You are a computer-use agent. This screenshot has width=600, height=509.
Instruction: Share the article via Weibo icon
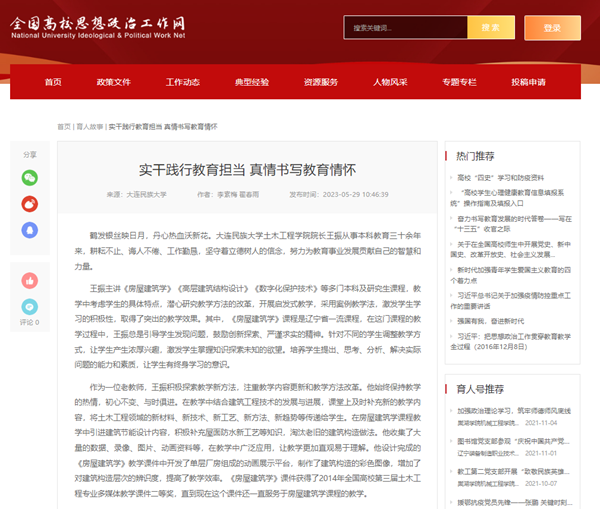click(29, 204)
